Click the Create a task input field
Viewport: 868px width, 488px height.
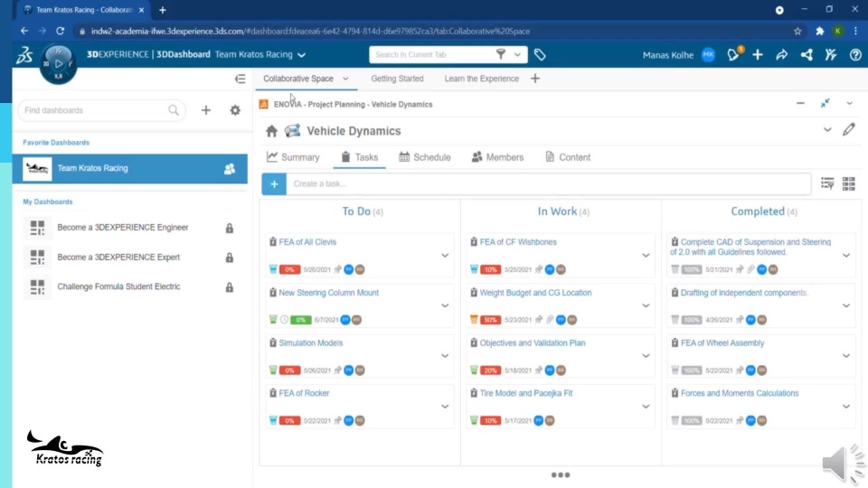548,183
